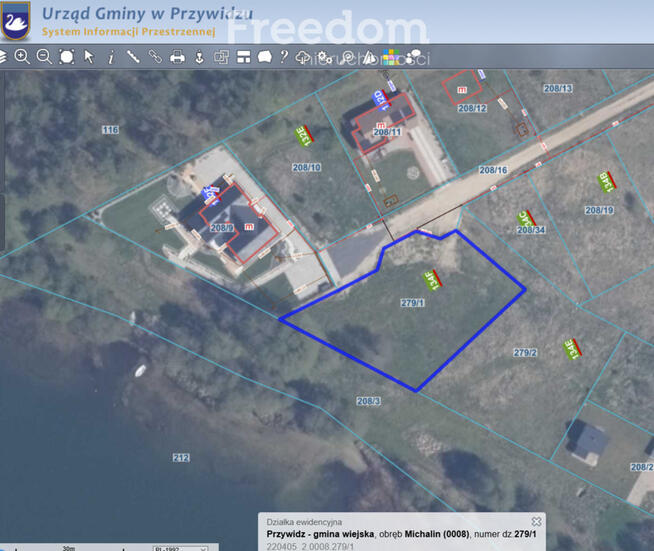Screen dimensions: 654x551
Task: Select the distance measurement line tool
Action: [133, 57]
